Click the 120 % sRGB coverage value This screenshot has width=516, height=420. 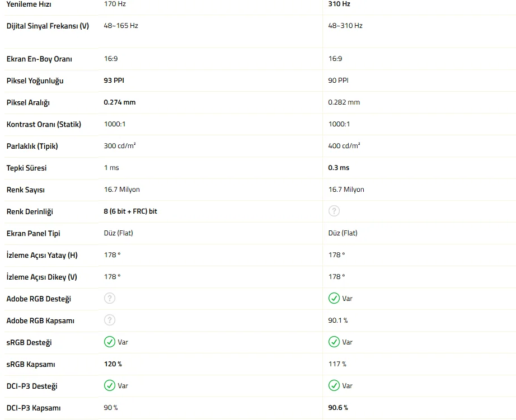tap(113, 364)
